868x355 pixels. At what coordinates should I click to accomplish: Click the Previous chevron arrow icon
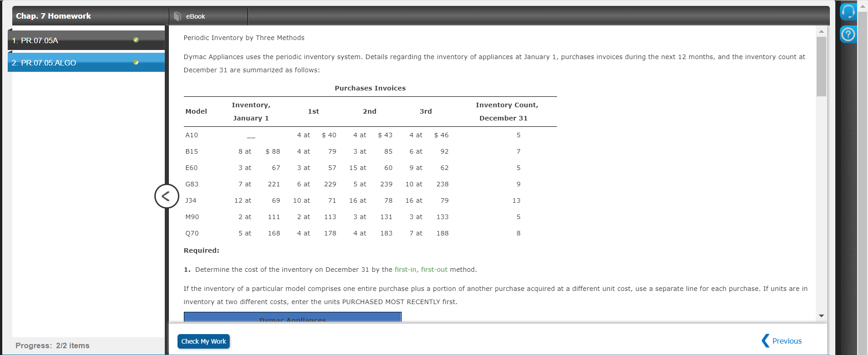pos(765,340)
